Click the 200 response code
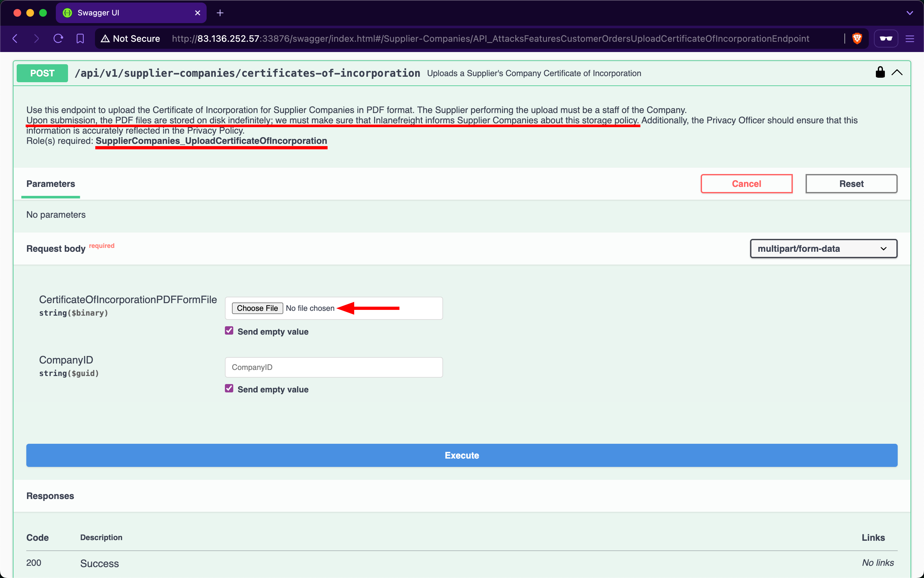This screenshot has width=924, height=578. pyautogui.click(x=34, y=563)
